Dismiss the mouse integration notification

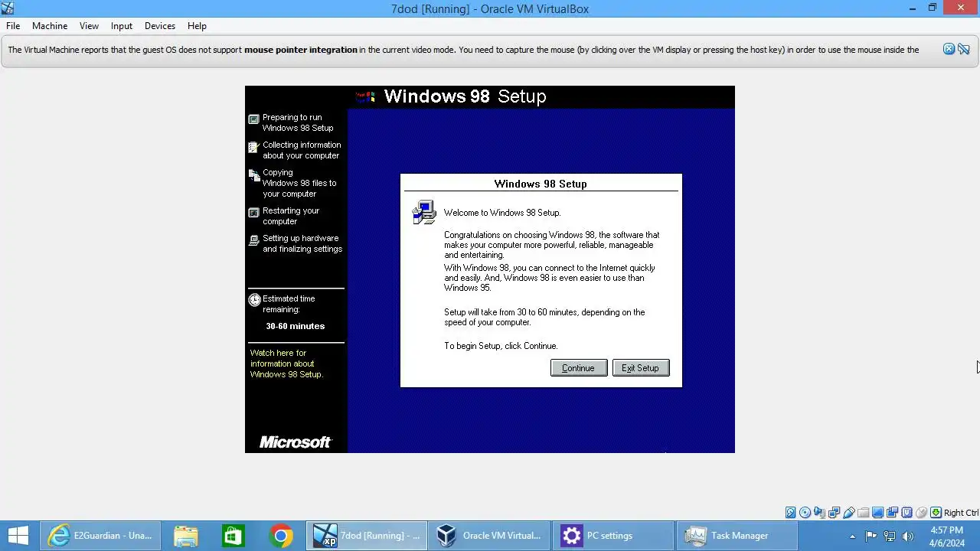[949, 49]
